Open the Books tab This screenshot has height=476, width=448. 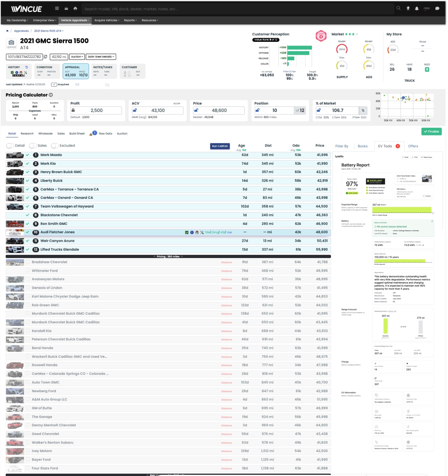pos(362,146)
